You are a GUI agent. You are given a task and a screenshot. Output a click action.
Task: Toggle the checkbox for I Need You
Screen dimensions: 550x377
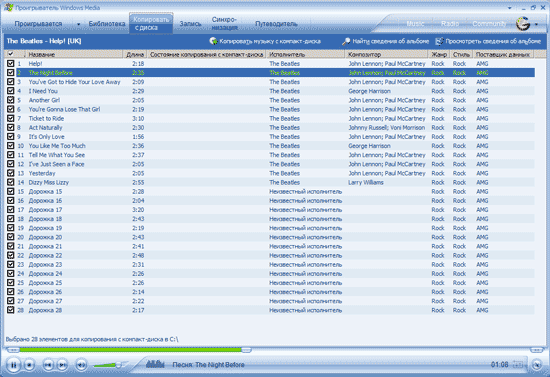click(11, 91)
